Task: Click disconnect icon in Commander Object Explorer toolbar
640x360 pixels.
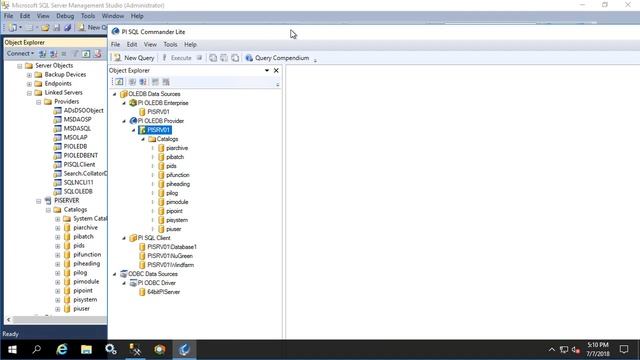Action: pyautogui.click(x=143, y=82)
